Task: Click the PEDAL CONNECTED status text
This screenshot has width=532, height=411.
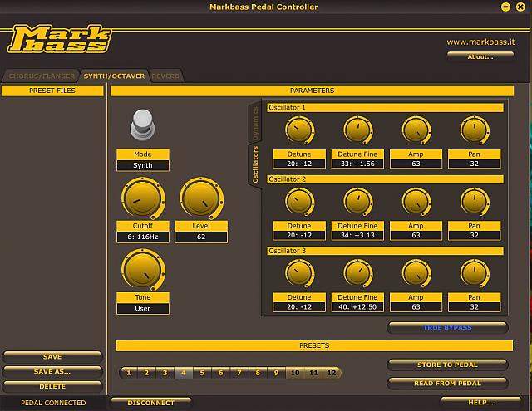Action: tap(53, 403)
